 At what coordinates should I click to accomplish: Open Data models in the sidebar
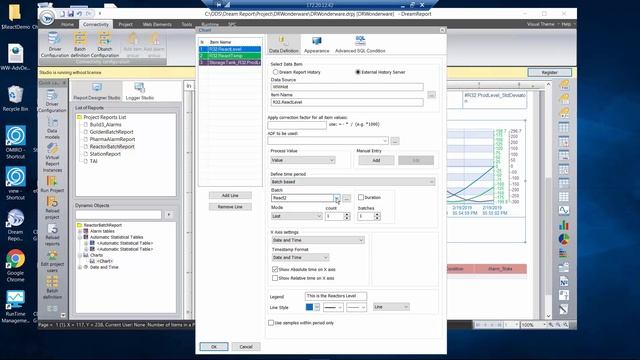click(x=52, y=129)
